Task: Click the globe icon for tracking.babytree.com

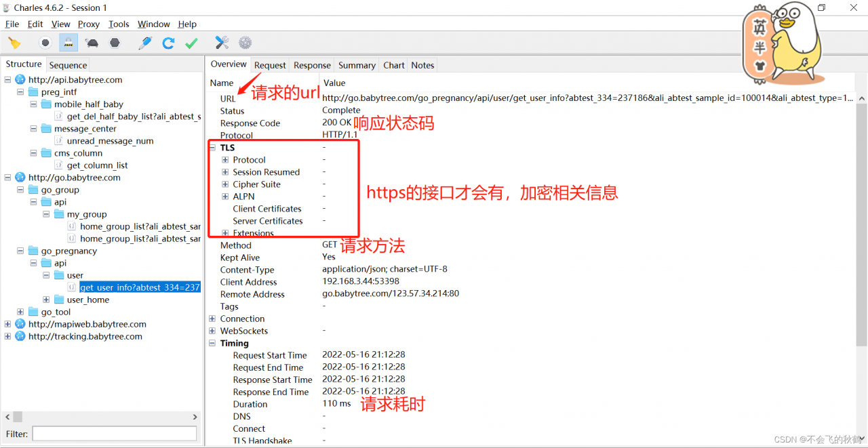Action: 20,336
